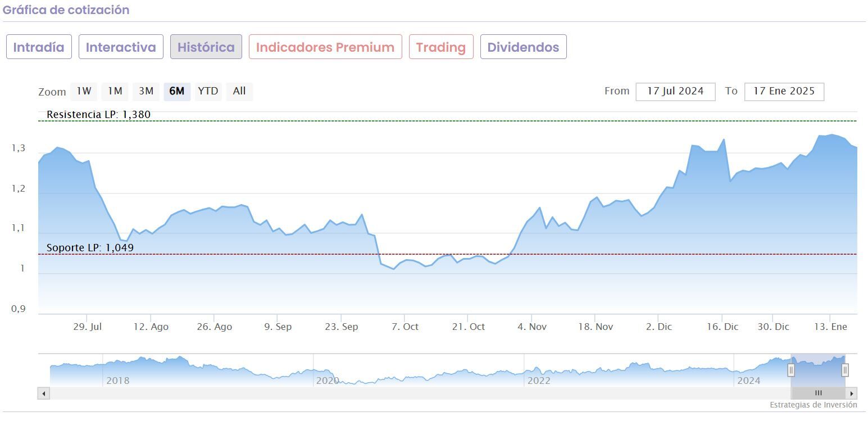
Task: Select the YTD zoom range
Action: [208, 91]
